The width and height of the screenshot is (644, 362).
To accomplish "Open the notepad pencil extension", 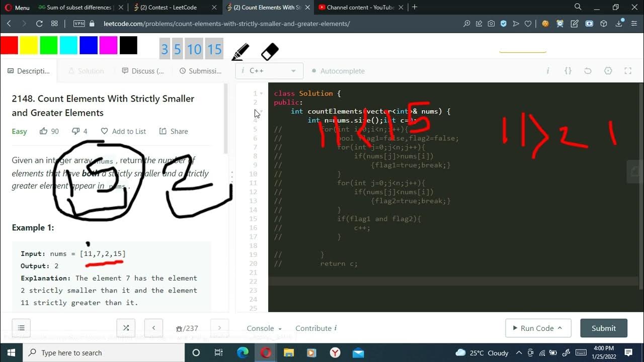I will tap(575, 24).
